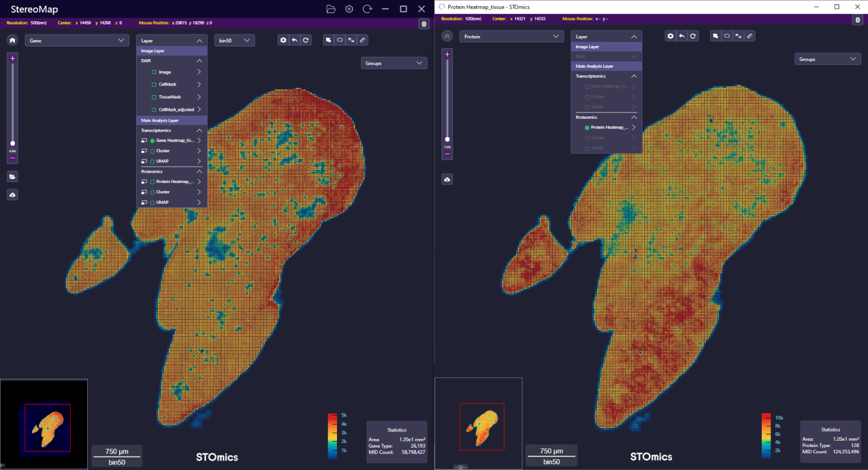Select the Cluster radio button under Transcriptomics
Viewport: 868px width, 470px height.
pos(153,151)
